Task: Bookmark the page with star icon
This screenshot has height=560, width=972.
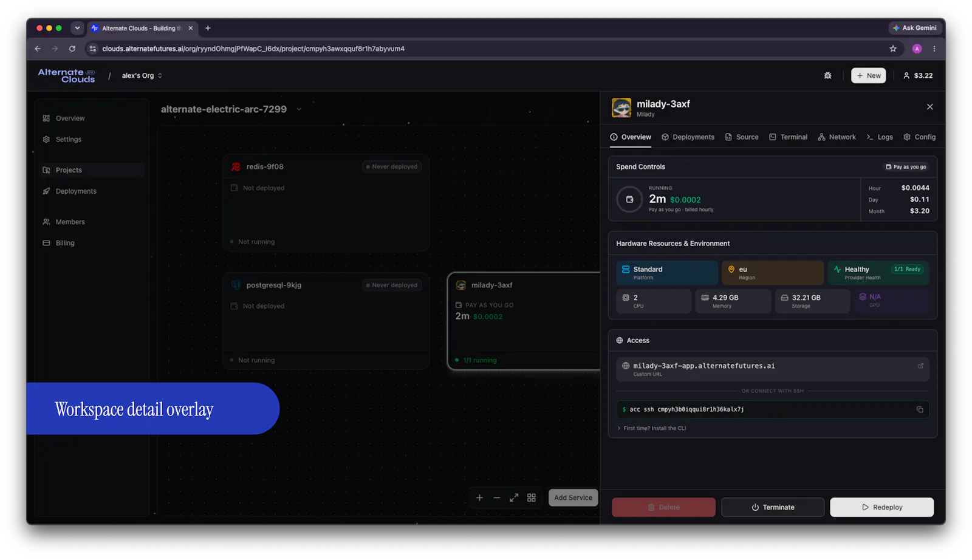Action: [x=893, y=49]
